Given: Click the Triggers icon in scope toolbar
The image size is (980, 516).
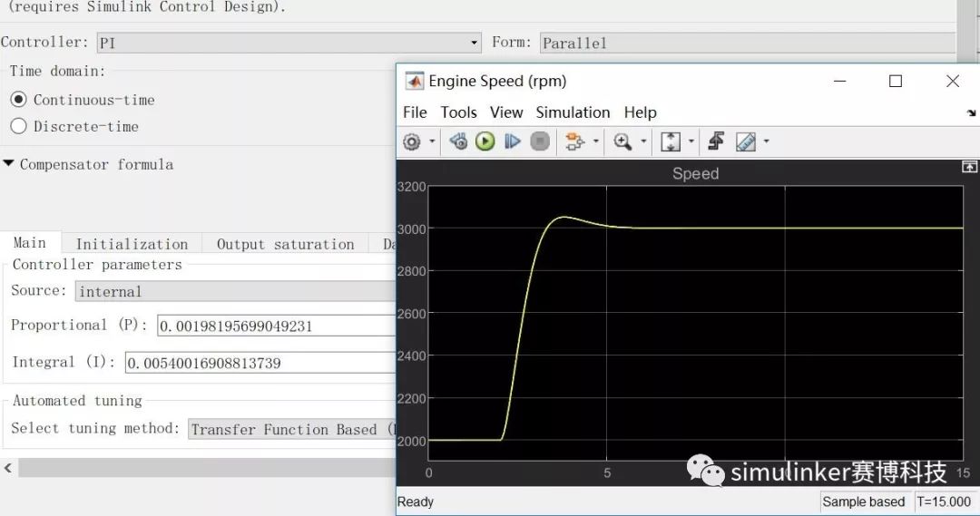Looking at the screenshot, I should [x=716, y=141].
